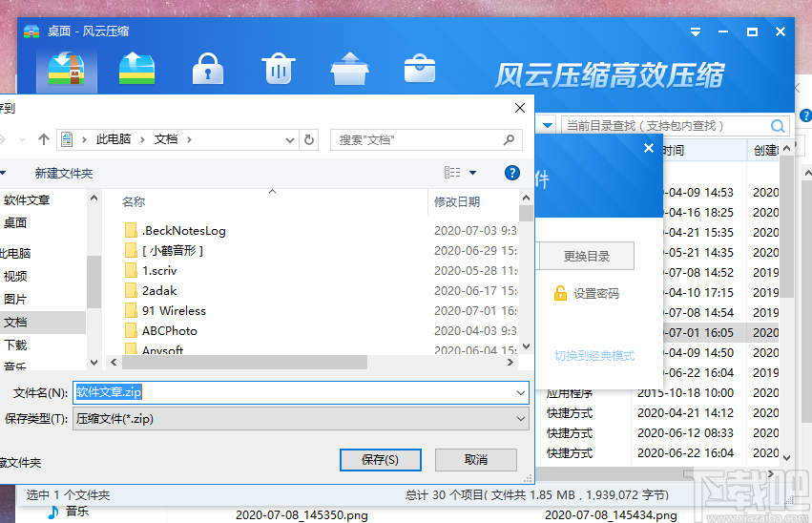
Task: Click the navigation pane scrollbar thumb
Action: click(x=94, y=282)
